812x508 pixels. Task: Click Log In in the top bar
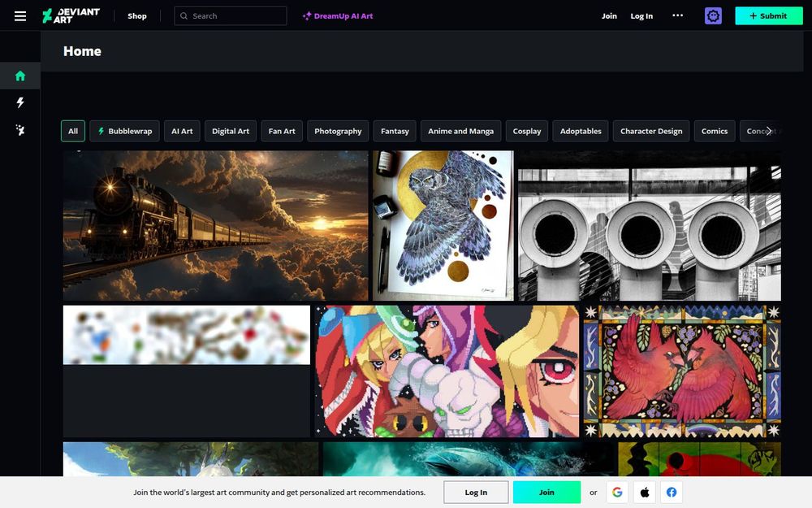pyautogui.click(x=641, y=16)
